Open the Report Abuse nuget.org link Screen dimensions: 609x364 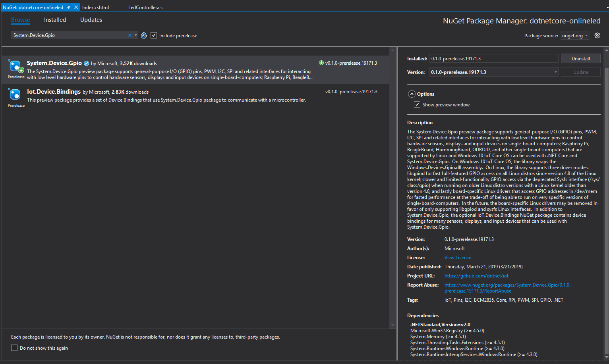click(x=507, y=288)
